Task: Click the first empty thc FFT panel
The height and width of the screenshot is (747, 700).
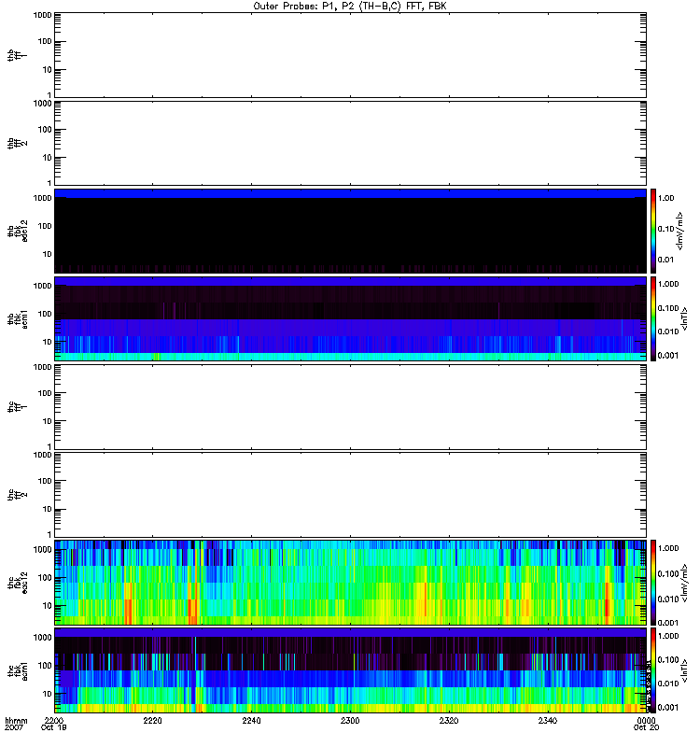Action: [x=350, y=406]
